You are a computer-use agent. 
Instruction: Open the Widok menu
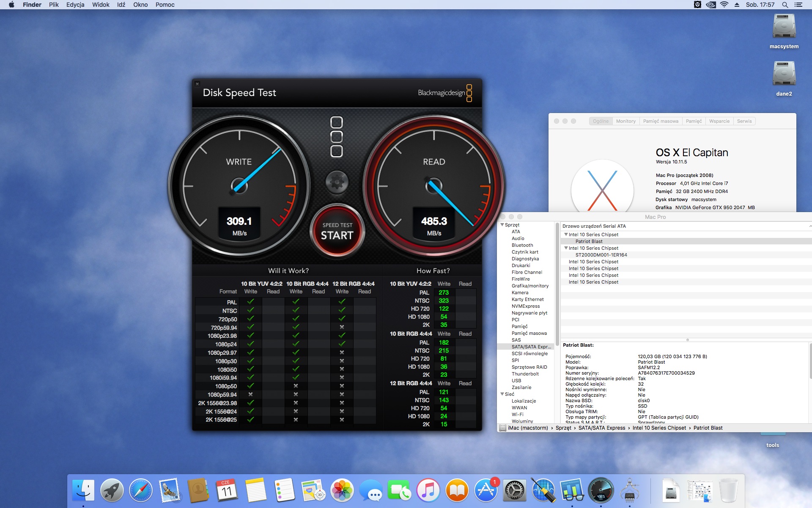(101, 5)
